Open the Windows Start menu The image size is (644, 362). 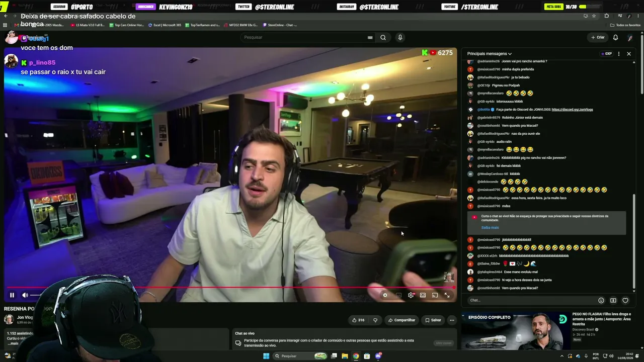tap(266, 356)
